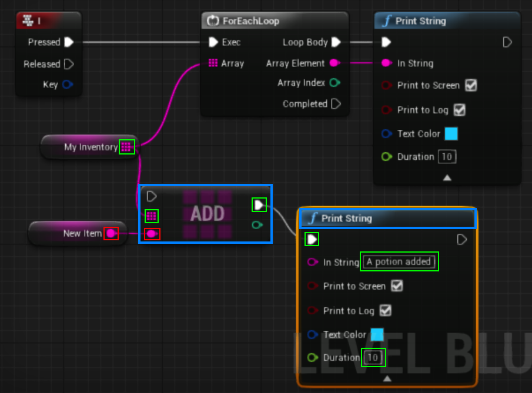Toggle Print to Log on bottom Print String
532x393 pixels.
click(x=386, y=310)
